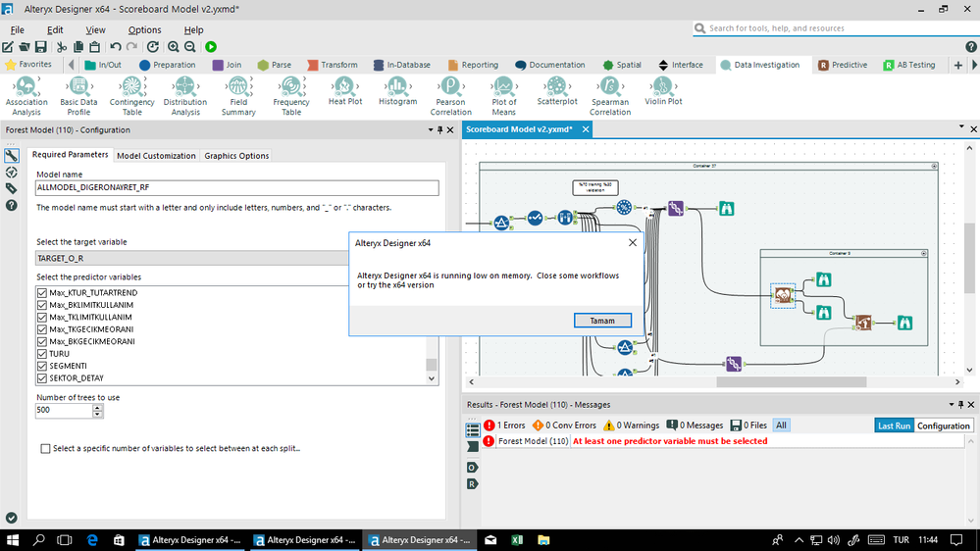Open workflow tabs list dropdown arrow

tap(961, 126)
